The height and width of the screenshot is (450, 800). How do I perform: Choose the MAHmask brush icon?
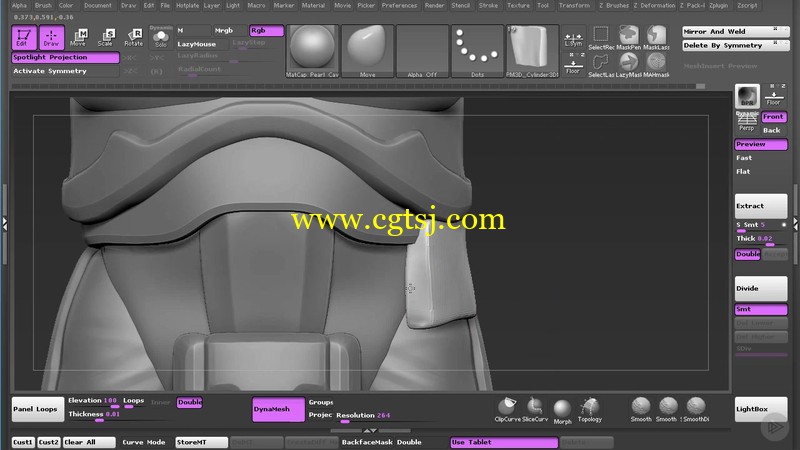[656, 65]
